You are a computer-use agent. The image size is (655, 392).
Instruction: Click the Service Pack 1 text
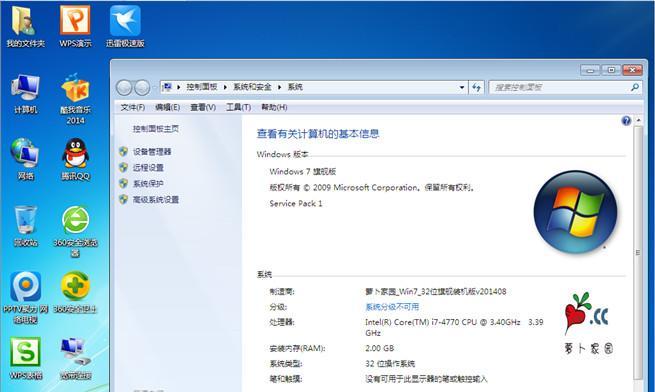coord(296,204)
